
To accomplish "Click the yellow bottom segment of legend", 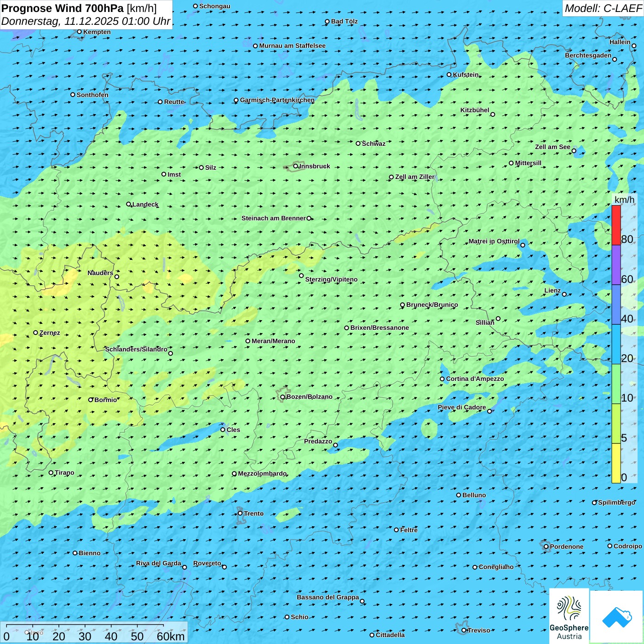I will tap(616, 463).
